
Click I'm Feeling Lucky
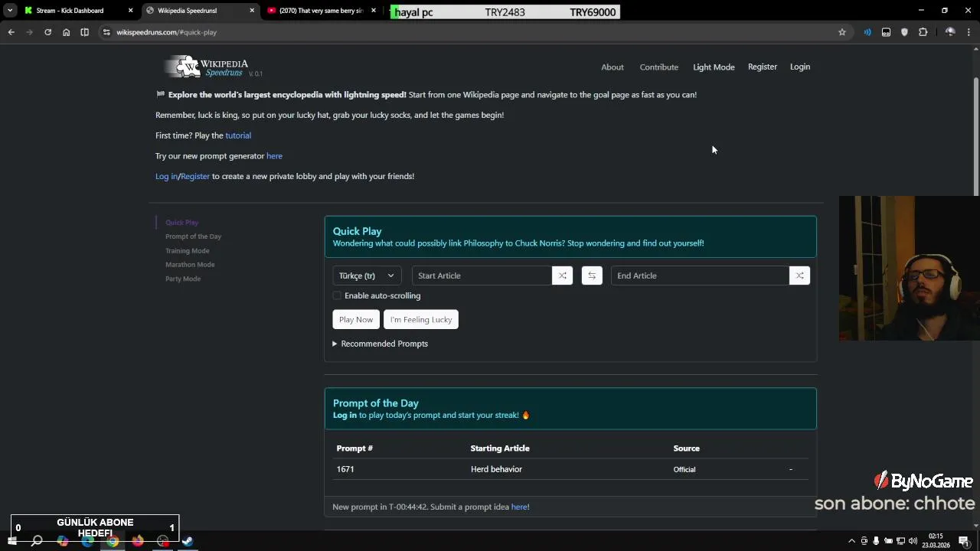(x=421, y=320)
